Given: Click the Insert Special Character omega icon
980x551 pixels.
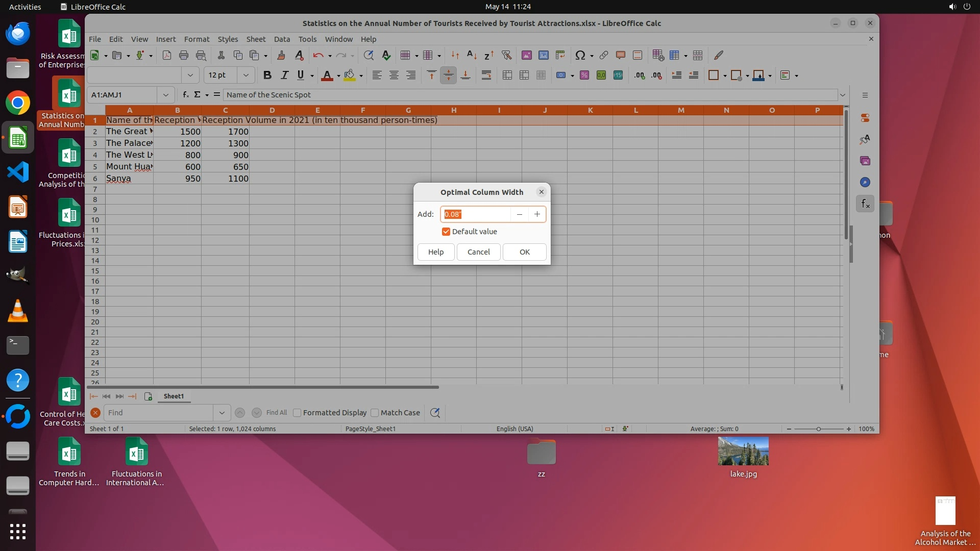Looking at the screenshot, I should [x=580, y=55].
